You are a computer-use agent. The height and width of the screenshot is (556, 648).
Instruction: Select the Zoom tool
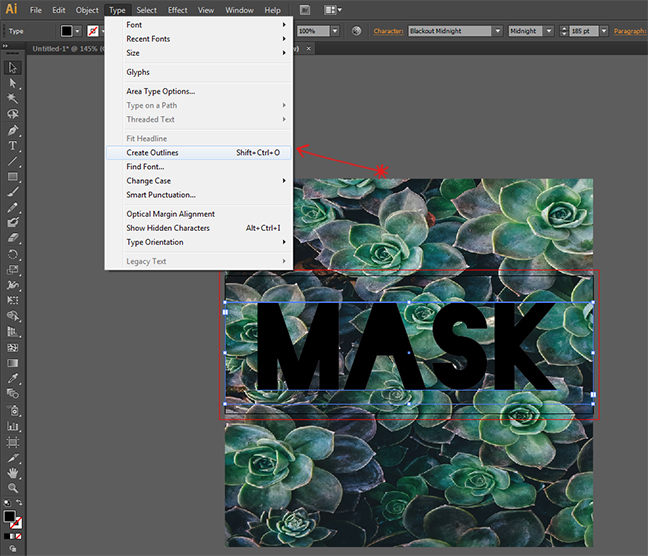13,488
